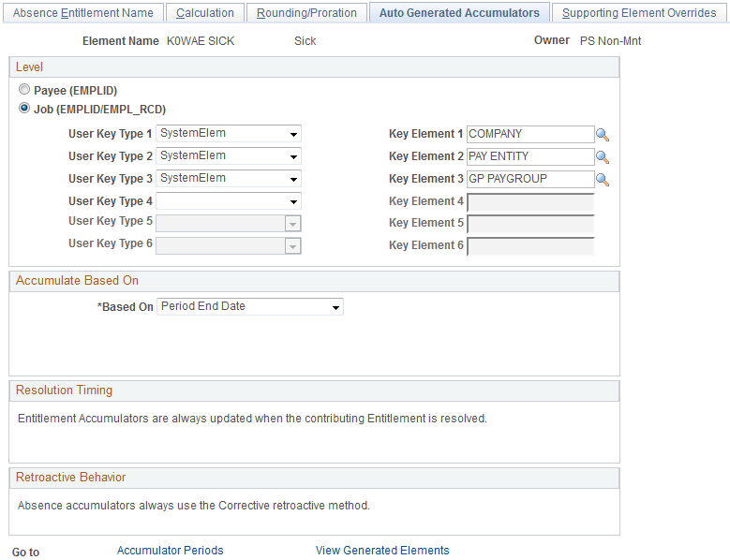
Task: Select the Job (EMPLID/EMPL_RCD) radio option
Action: click(x=24, y=108)
